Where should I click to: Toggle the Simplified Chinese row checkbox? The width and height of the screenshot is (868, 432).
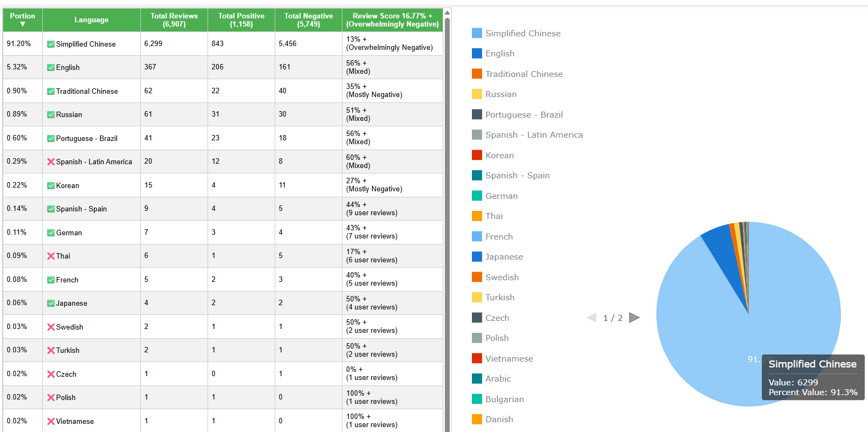tap(51, 44)
